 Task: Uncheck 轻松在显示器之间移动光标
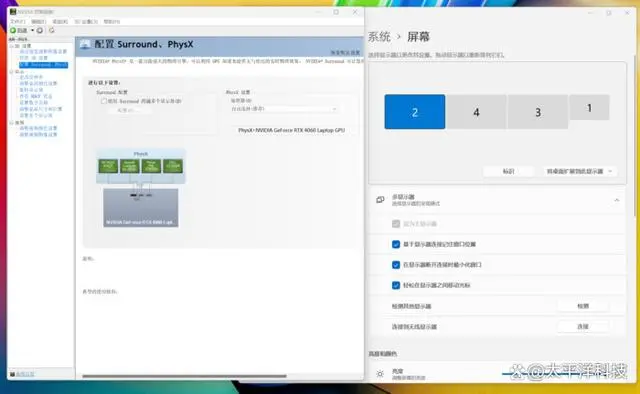(396, 285)
